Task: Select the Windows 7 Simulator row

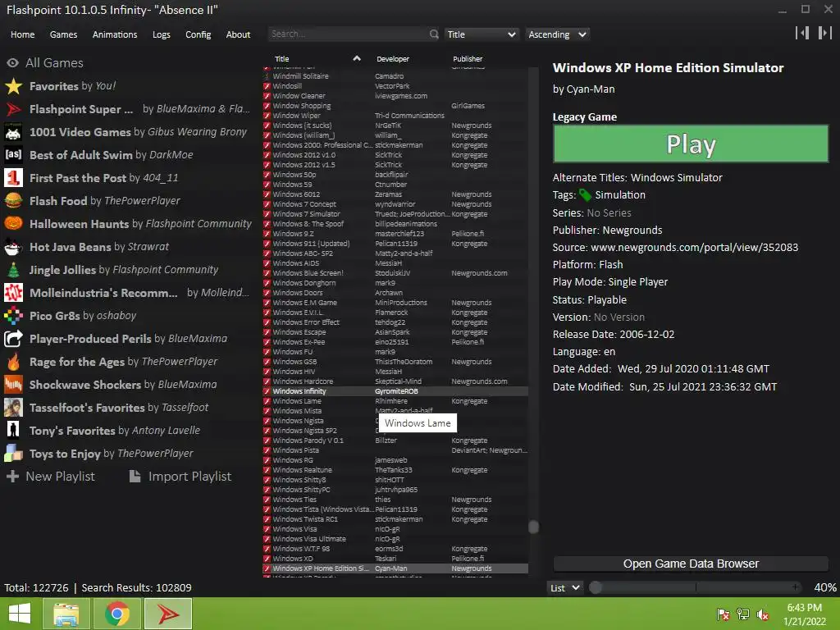Action: tap(395, 214)
